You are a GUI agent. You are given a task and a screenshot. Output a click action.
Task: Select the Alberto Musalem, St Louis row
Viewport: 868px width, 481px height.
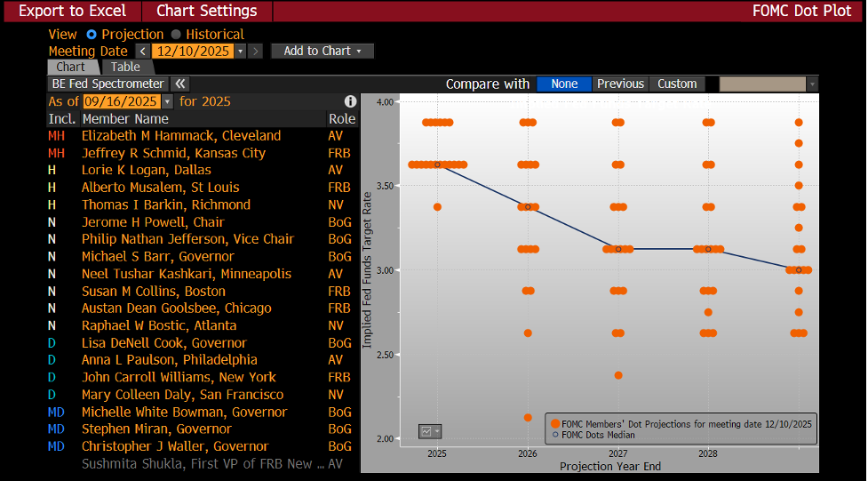[203, 188]
